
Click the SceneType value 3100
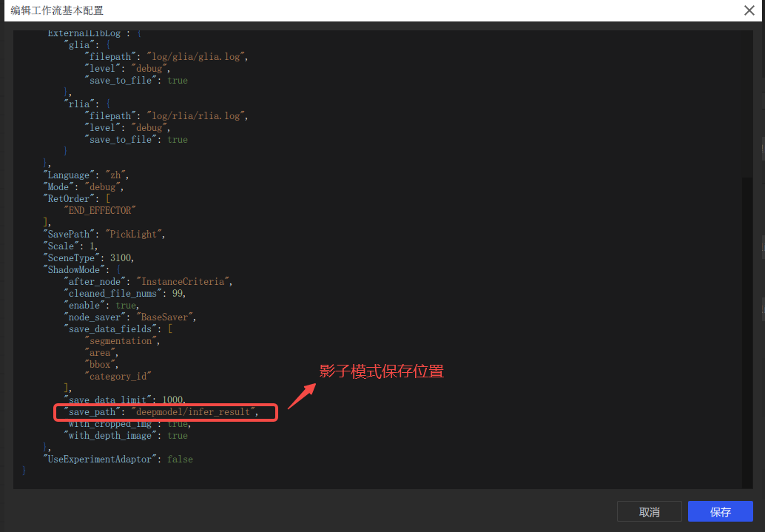pos(121,258)
